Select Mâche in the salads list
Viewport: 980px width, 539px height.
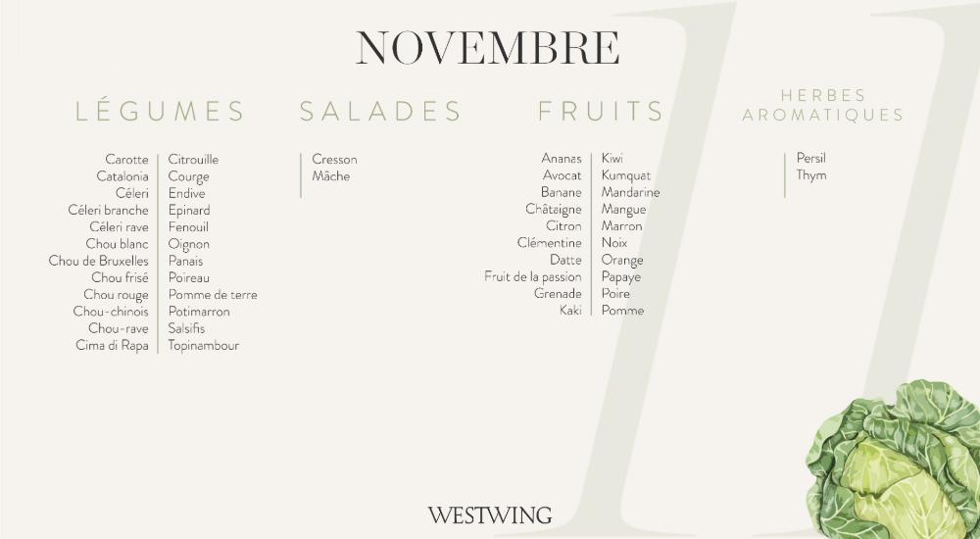pyautogui.click(x=331, y=176)
